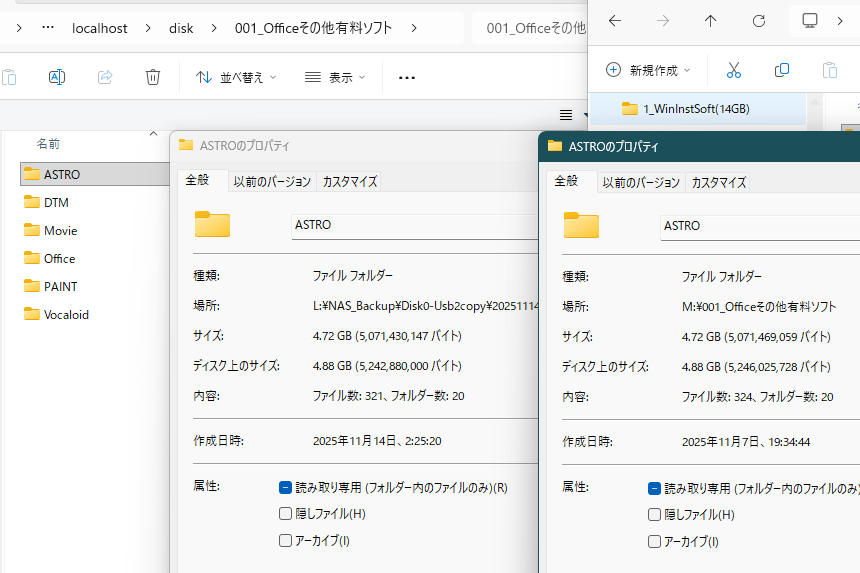Expand chevron after monitor icon in right window
The height and width of the screenshot is (573, 860).
(x=840, y=21)
